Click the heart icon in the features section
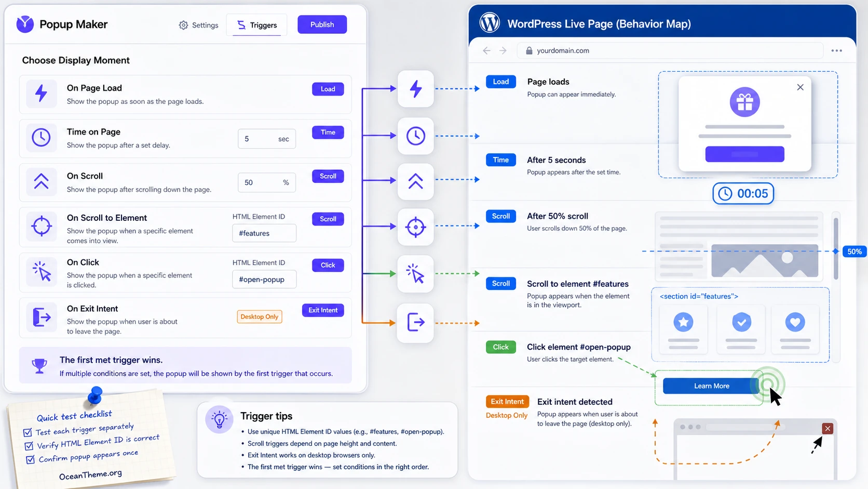Image resolution: width=868 pixels, height=489 pixels. click(x=795, y=322)
